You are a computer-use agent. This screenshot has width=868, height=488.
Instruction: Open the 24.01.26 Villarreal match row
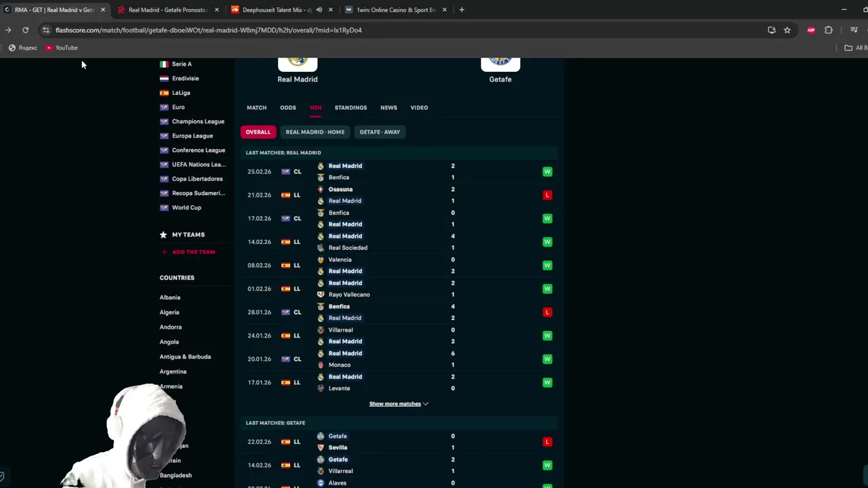[x=400, y=335]
